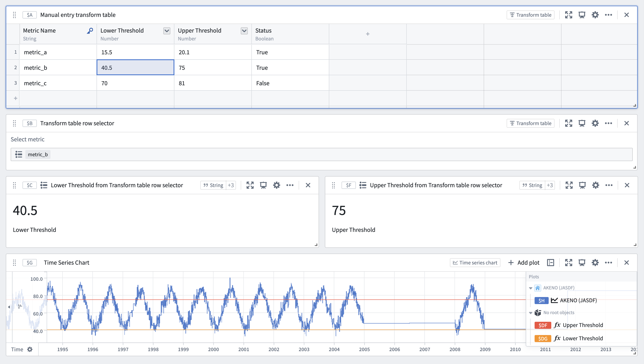Fullscreen the Lower Threshold card
Viewport: 644px width, 364px height.
[x=250, y=185]
